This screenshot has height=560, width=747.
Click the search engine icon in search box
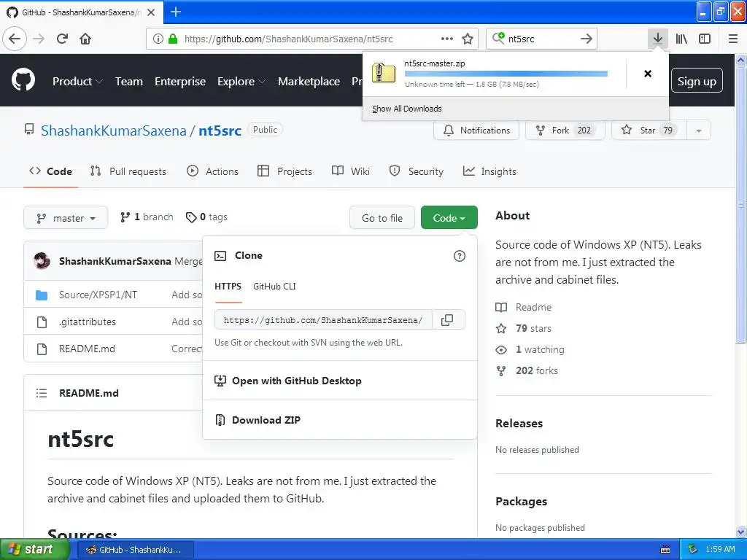[x=498, y=38]
